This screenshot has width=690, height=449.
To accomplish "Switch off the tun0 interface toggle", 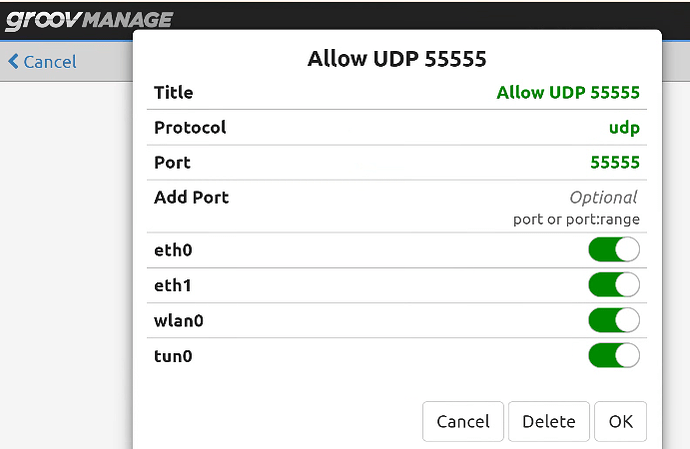I will pyautogui.click(x=613, y=355).
